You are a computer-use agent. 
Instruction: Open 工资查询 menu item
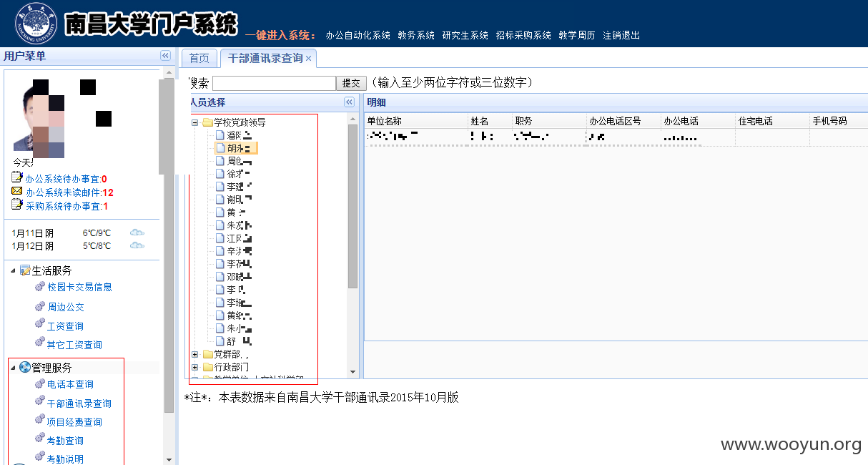65,326
